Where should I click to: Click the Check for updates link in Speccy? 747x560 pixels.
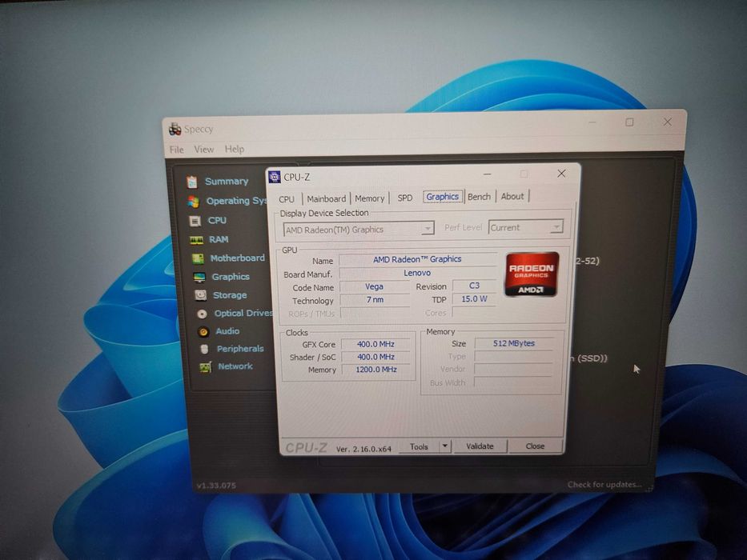tap(604, 484)
